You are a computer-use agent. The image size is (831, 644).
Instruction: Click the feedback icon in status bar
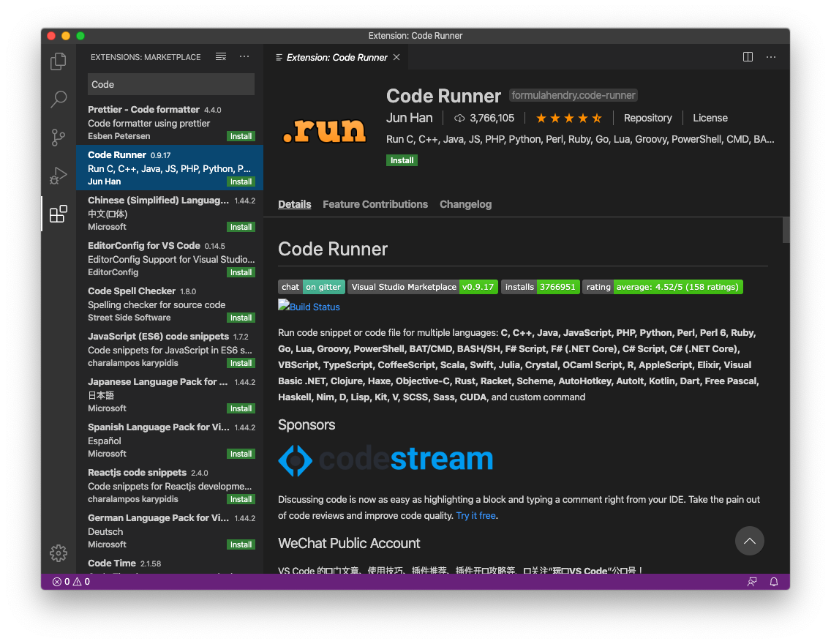point(752,582)
